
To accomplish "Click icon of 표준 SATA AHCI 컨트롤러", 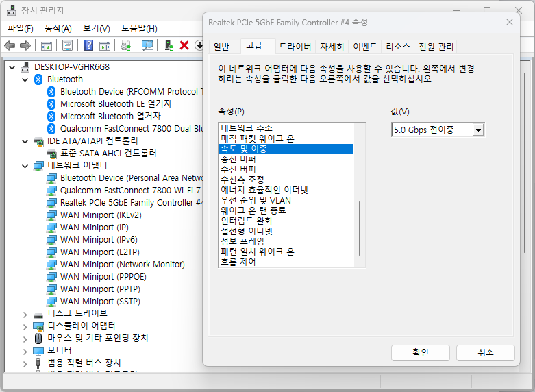I will tap(51, 154).
